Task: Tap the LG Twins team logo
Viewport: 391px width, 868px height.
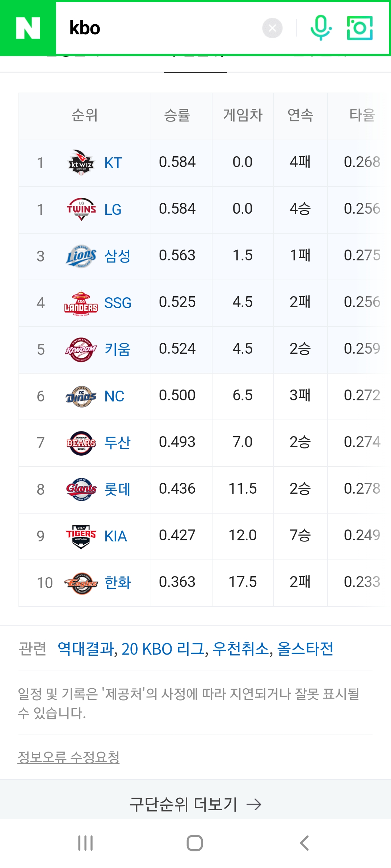Action: (81, 209)
